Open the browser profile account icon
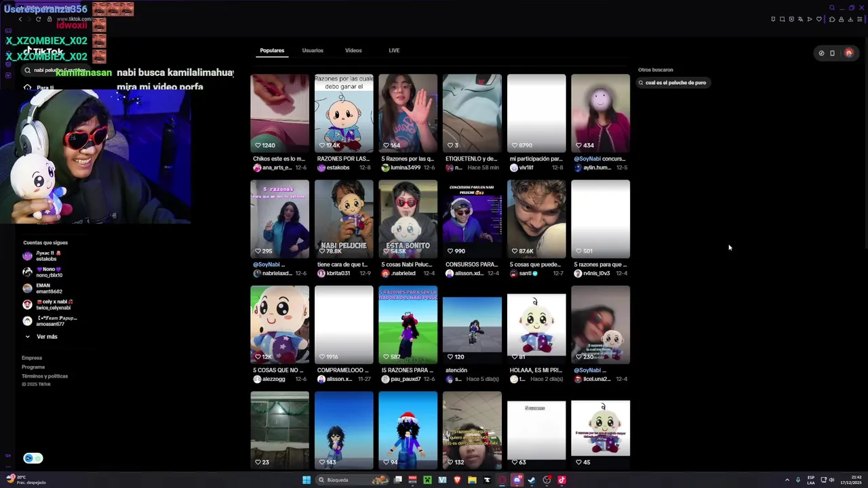 (x=841, y=19)
